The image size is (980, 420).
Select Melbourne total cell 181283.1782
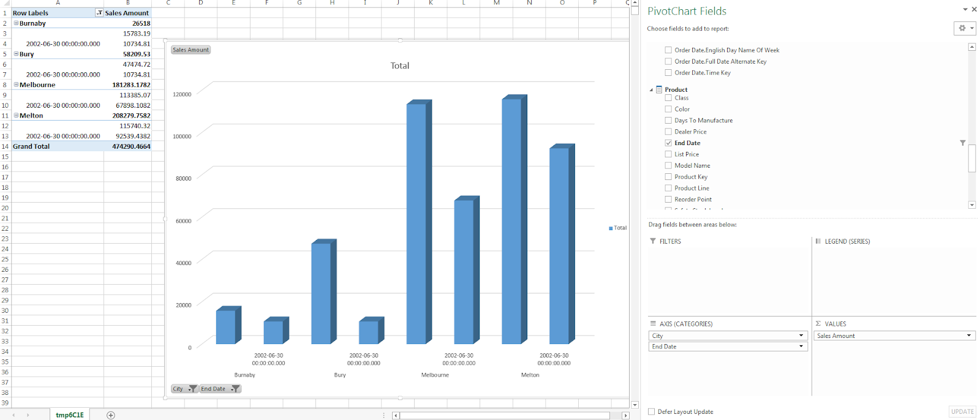pyautogui.click(x=127, y=84)
